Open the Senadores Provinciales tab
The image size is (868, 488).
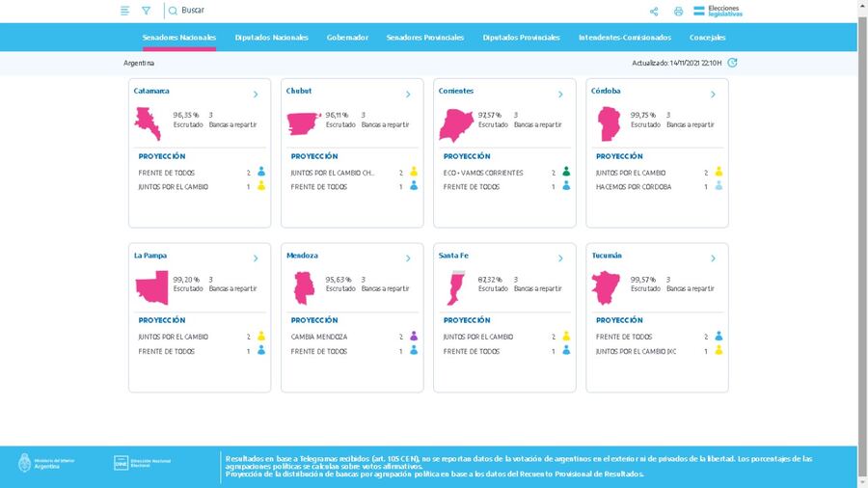pos(425,38)
